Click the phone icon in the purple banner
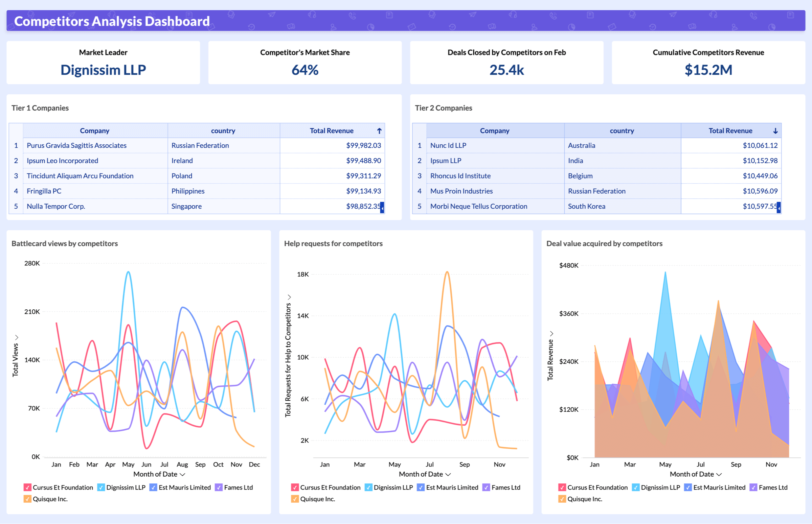The width and height of the screenshot is (812, 524). coord(353,16)
